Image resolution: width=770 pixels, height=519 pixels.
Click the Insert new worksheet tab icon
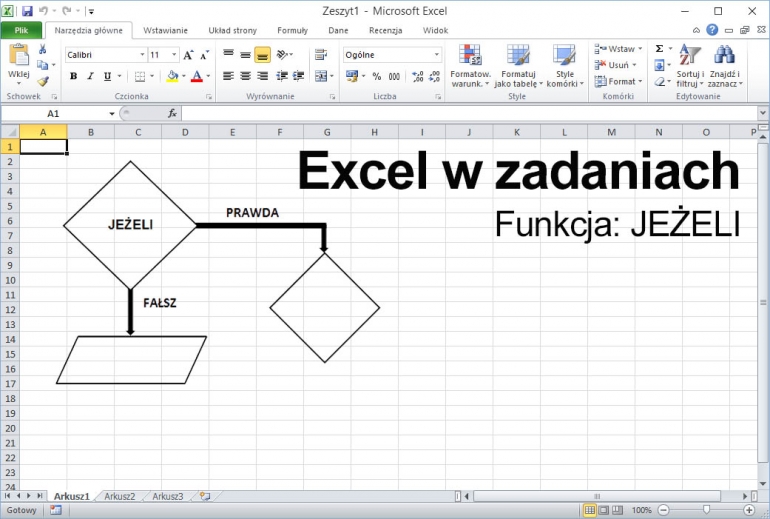click(205, 496)
